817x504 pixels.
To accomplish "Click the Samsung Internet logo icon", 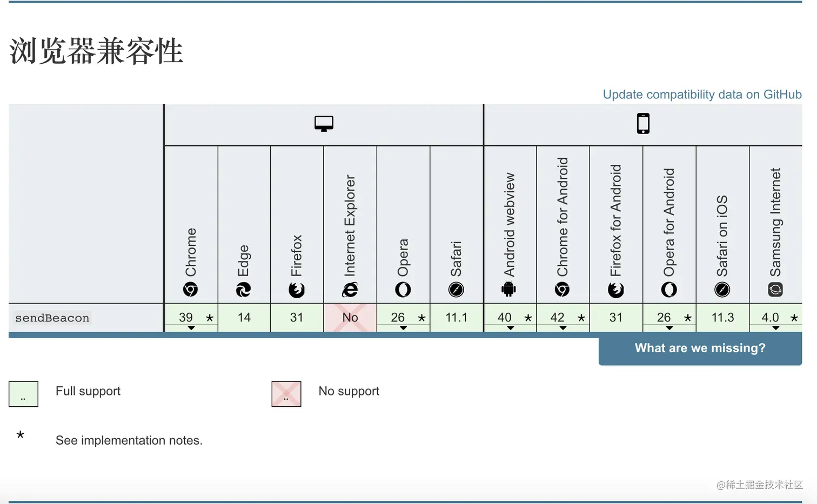I will pyautogui.click(x=775, y=290).
